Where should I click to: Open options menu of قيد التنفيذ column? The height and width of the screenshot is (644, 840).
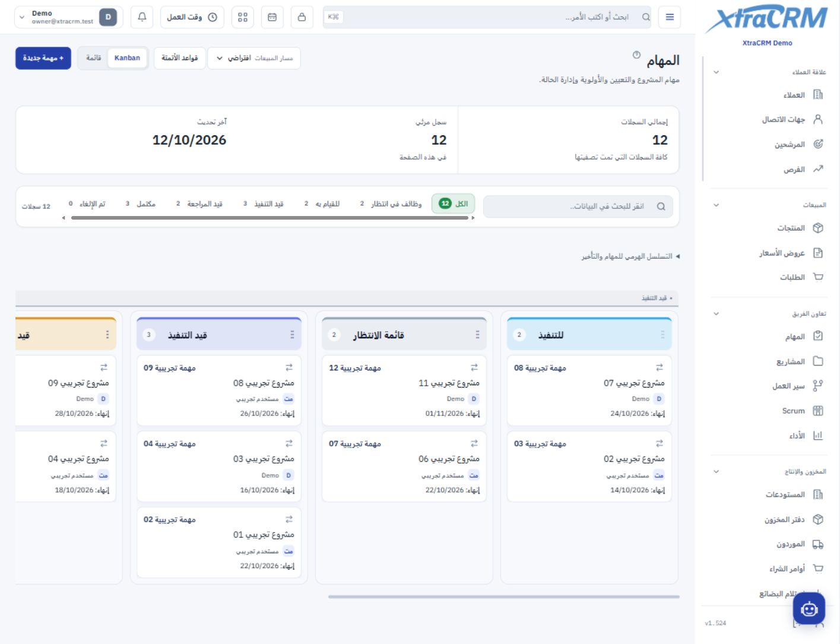[x=292, y=335]
